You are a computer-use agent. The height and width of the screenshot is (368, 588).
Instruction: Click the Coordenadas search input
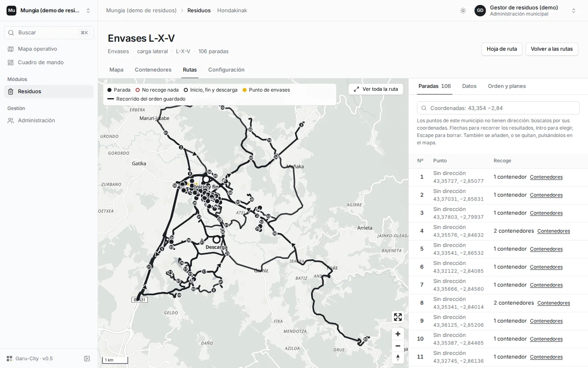(x=498, y=108)
